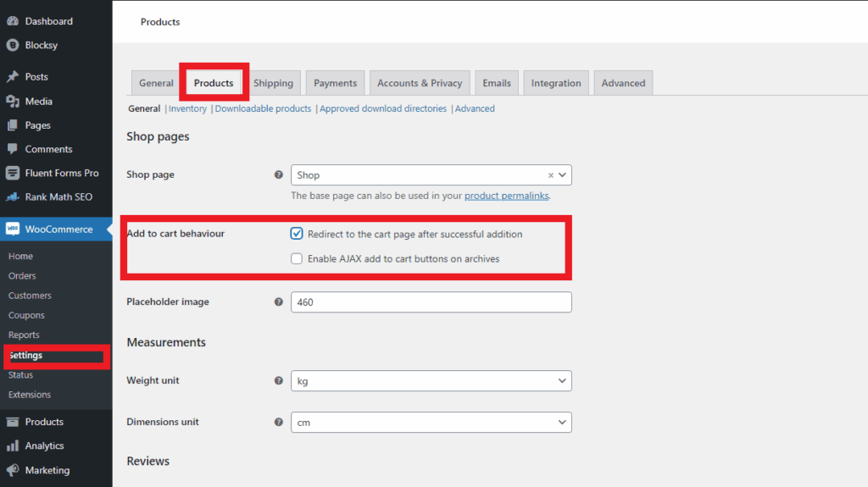Open WooCommerce Orders submenu item

point(22,275)
